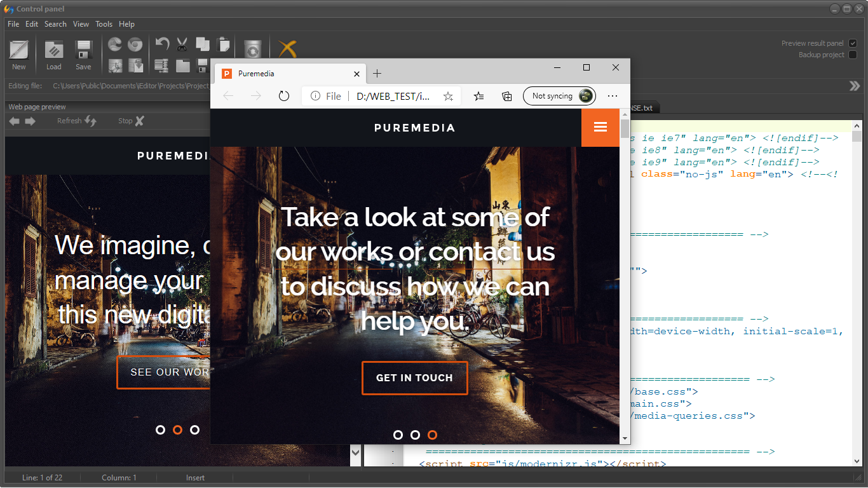This screenshot has width=868, height=488.
Task: Open browser Settings and more menu
Action: pyautogui.click(x=613, y=96)
